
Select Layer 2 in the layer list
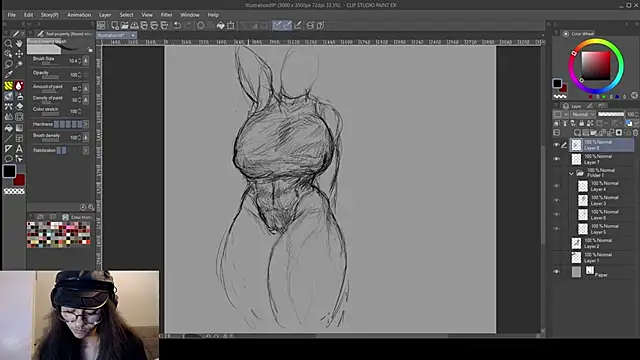(x=602, y=243)
